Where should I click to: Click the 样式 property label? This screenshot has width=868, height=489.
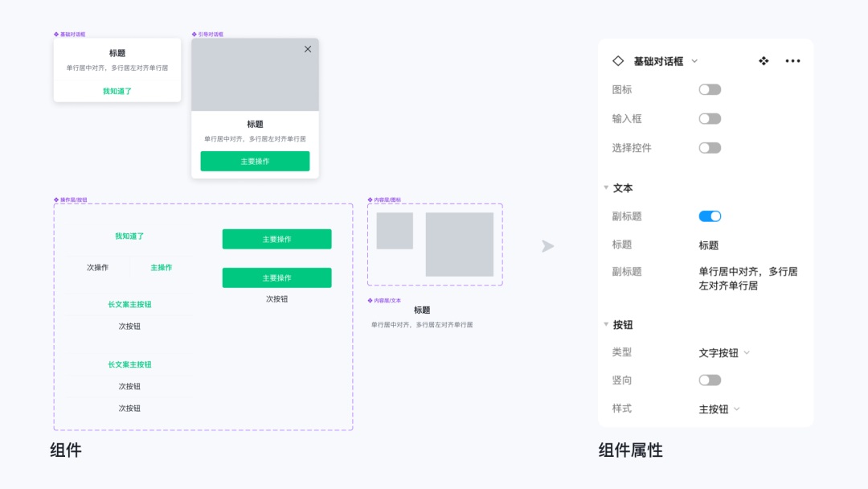621,409
